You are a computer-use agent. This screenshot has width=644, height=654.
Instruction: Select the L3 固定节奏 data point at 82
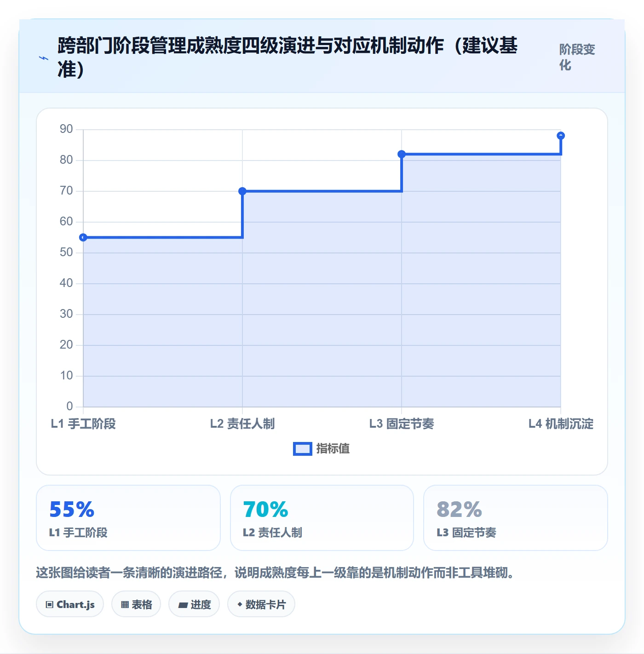point(402,154)
